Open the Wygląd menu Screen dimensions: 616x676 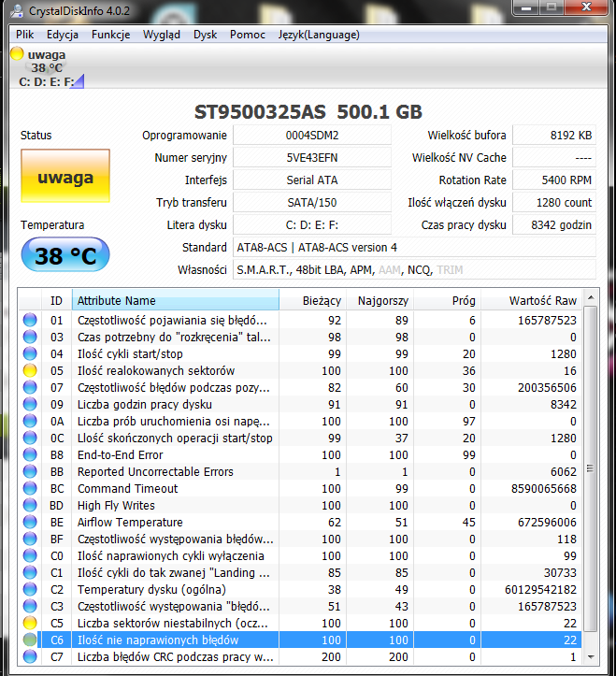click(x=162, y=35)
